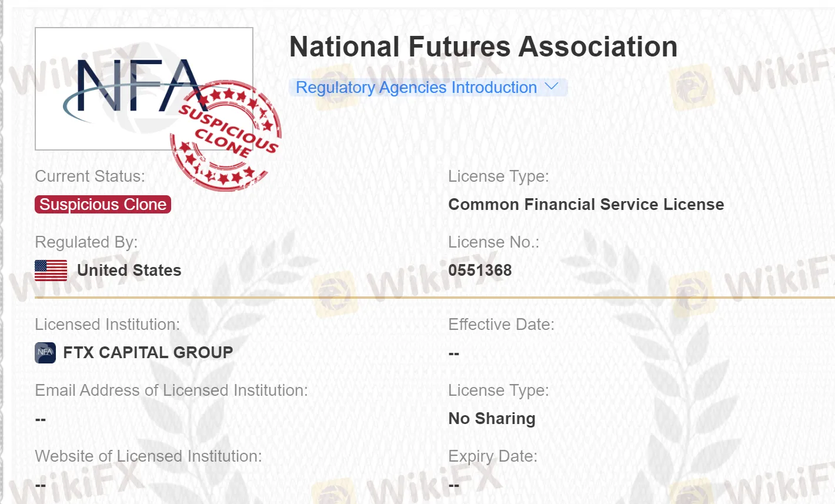Select the United States flag icon
The height and width of the screenshot is (504, 835).
click(x=51, y=270)
